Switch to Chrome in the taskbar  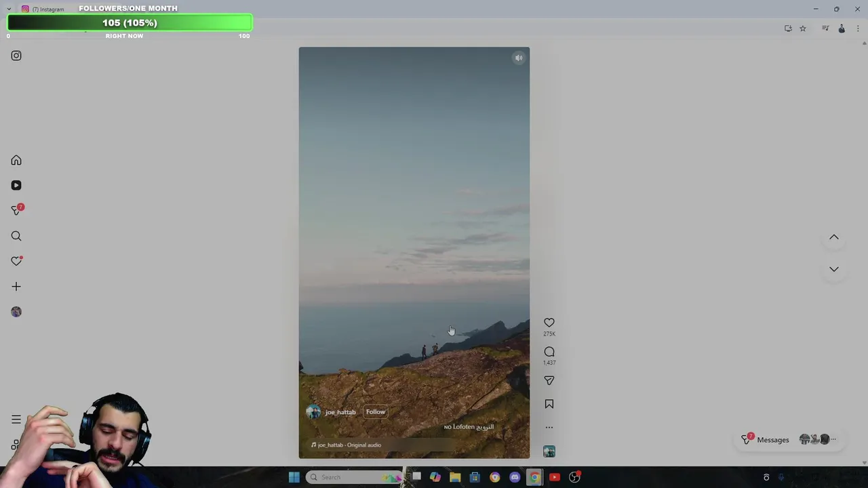(x=534, y=477)
